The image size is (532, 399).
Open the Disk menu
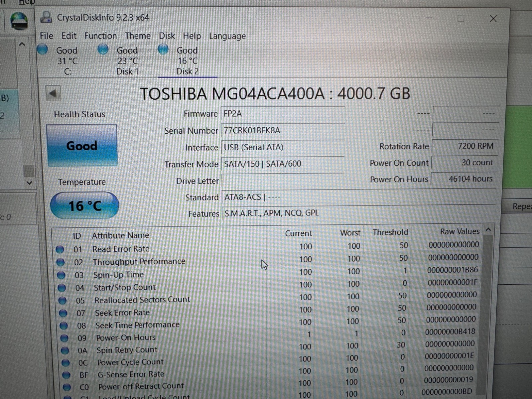click(x=167, y=36)
